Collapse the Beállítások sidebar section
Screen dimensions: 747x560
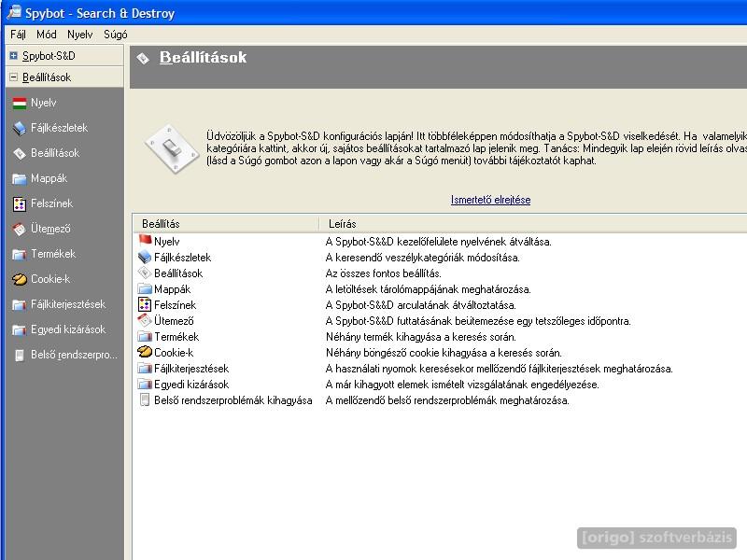pyautogui.click(x=14, y=77)
